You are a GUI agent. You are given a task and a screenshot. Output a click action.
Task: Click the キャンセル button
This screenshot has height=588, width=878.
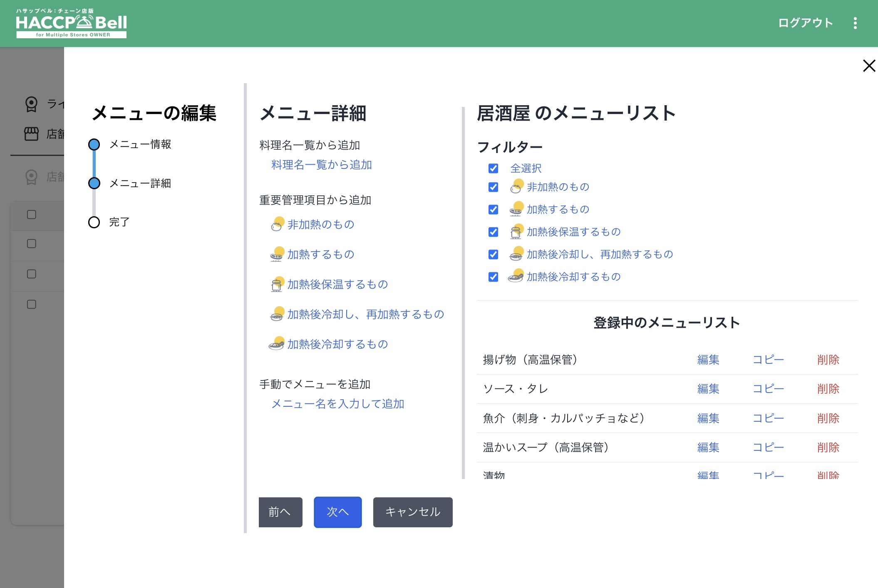412,512
